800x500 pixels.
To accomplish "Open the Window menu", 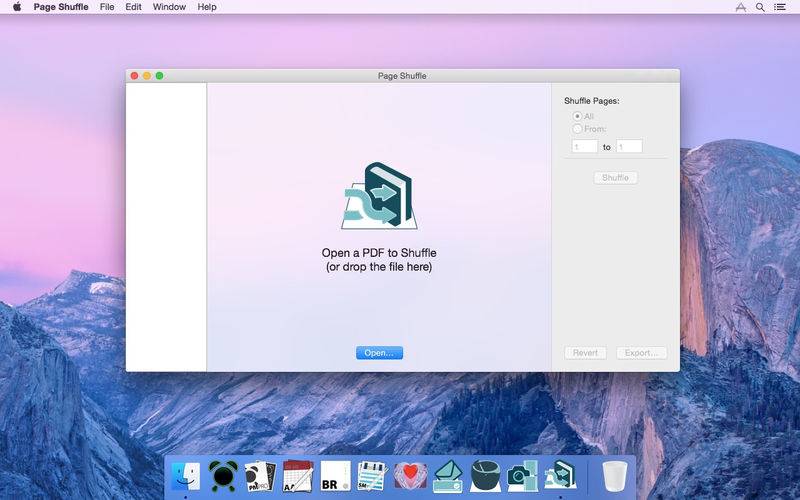I will [169, 7].
